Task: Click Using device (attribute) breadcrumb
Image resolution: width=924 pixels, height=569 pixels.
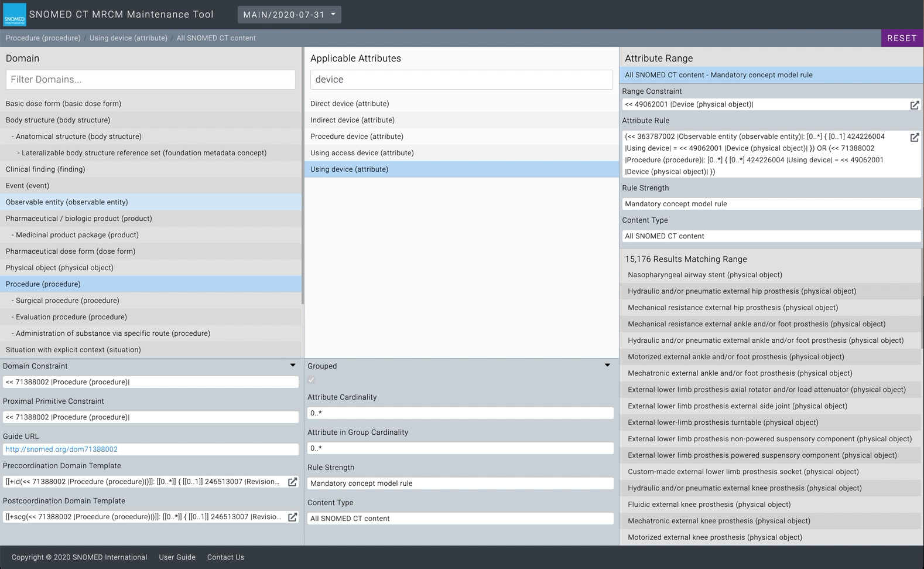Action: click(128, 38)
